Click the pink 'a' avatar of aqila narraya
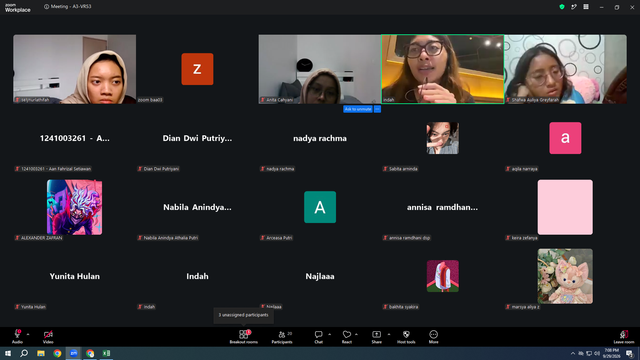This screenshot has width=640, height=360. (x=565, y=138)
